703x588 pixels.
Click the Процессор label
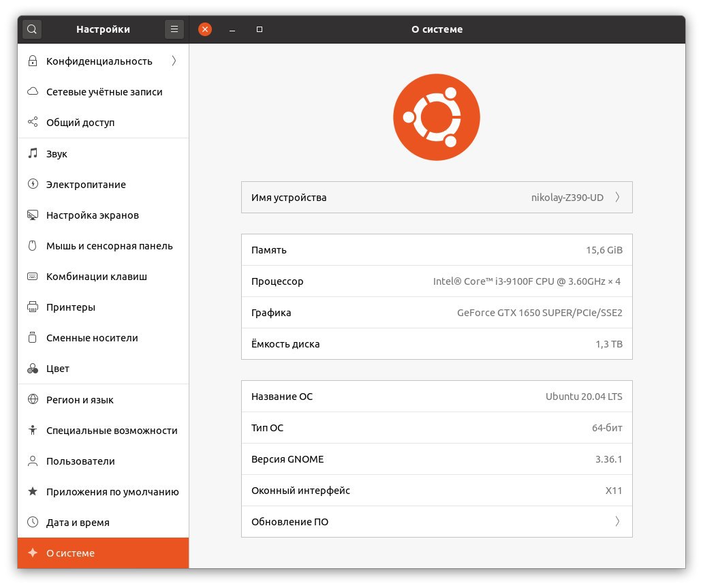277,281
